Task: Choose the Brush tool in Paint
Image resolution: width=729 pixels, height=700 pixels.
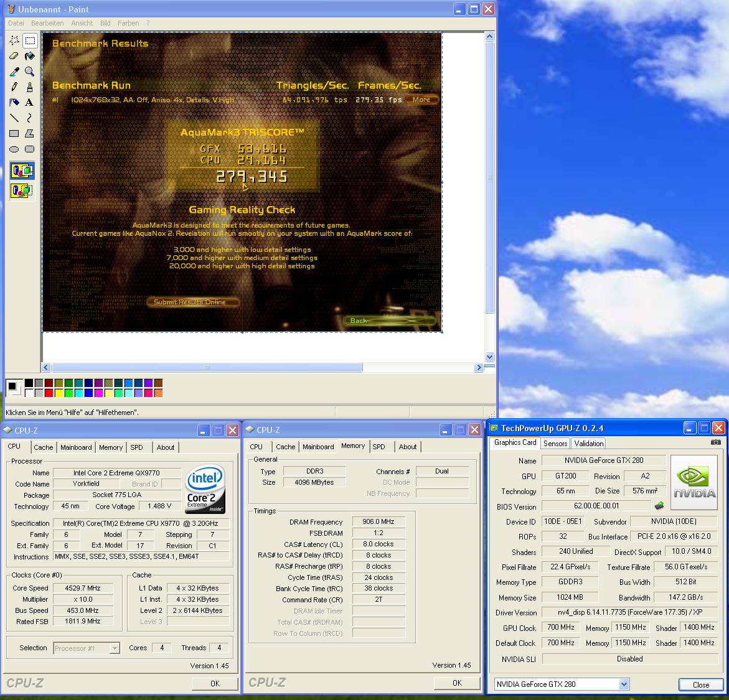Action: click(x=30, y=87)
